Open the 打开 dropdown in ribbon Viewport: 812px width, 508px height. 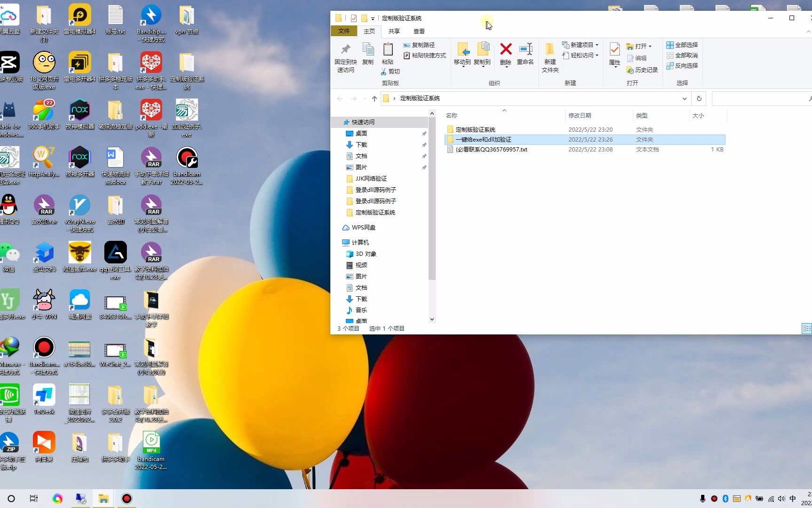639,47
